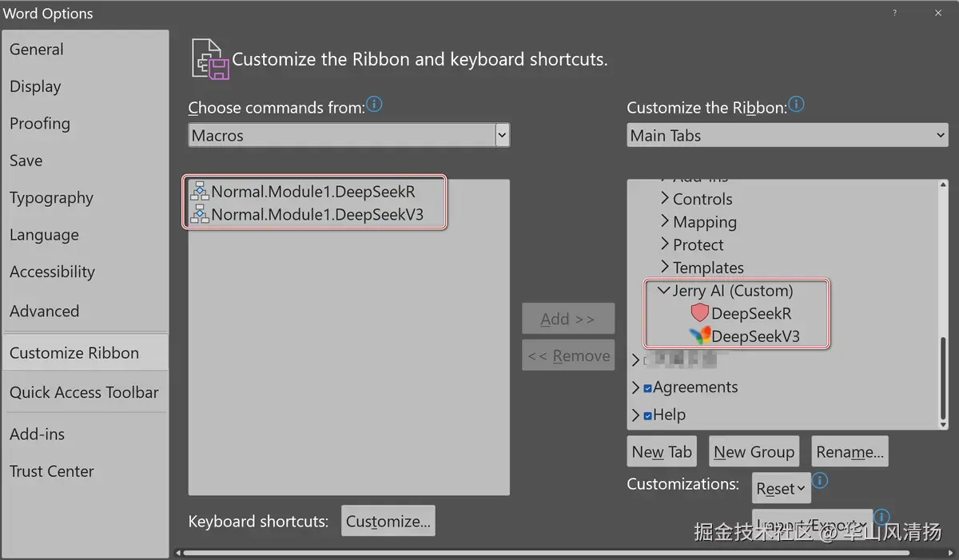The width and height of the screenshot is (959, 560).
Task: Select the Jerry AI (Custom) group label
Action: tap(733, 291)
